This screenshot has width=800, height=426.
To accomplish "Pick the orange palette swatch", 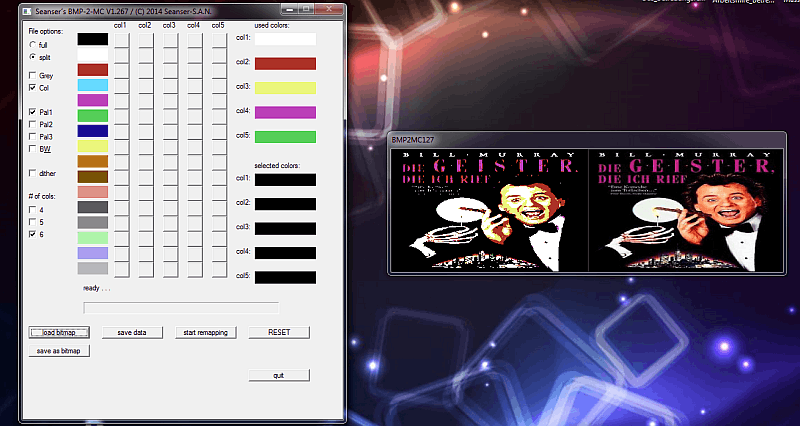I will (93, 162).
